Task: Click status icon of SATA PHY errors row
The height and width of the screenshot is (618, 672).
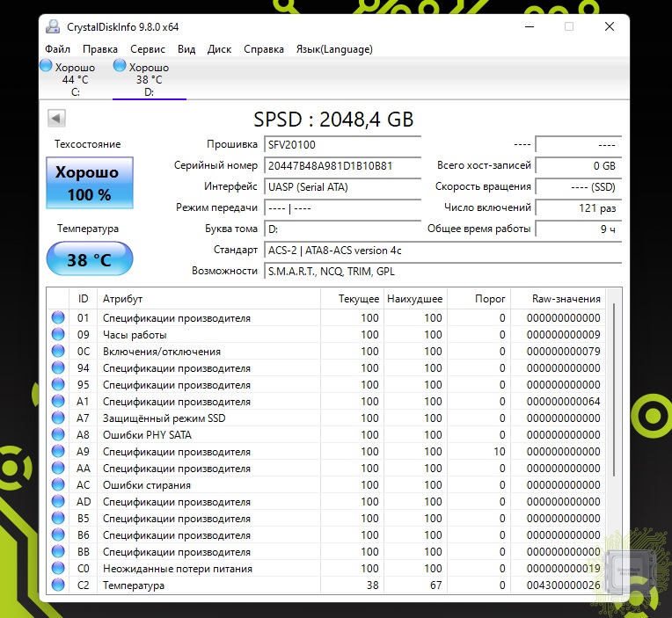Action: tap(58, 435)
